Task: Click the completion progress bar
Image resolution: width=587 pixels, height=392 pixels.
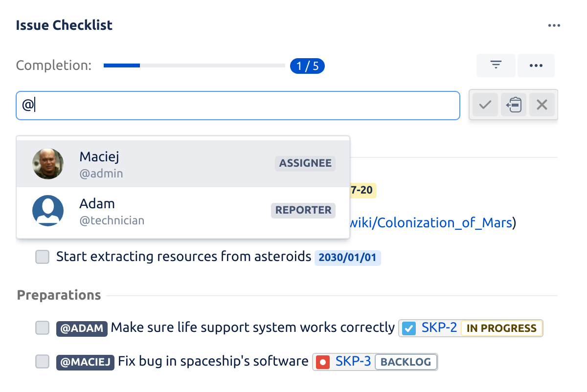Action: 194,65
